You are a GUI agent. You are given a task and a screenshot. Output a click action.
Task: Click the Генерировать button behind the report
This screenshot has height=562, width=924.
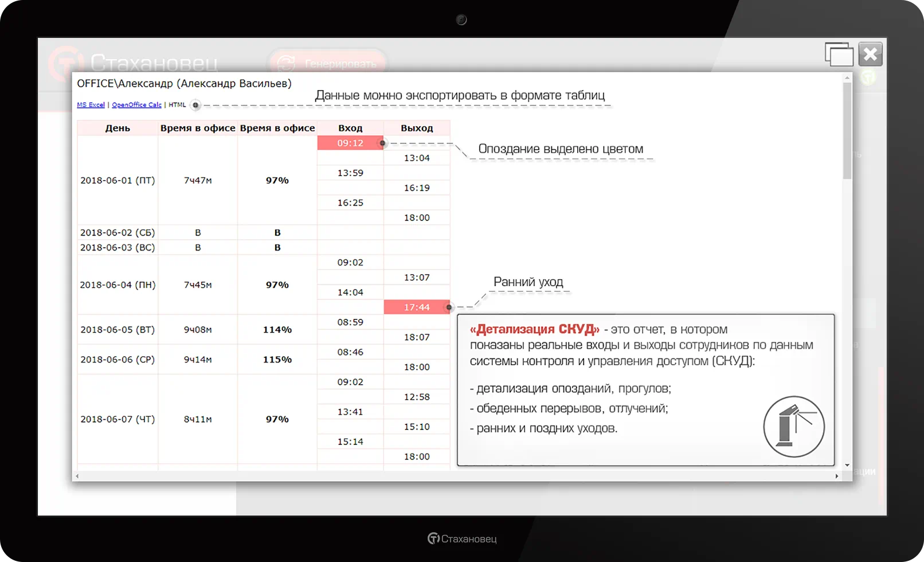328,63
